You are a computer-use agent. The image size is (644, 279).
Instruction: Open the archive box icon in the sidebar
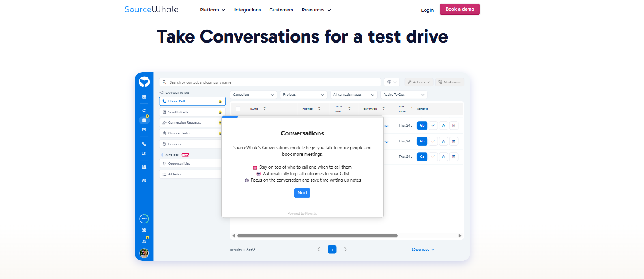[144, 130]
